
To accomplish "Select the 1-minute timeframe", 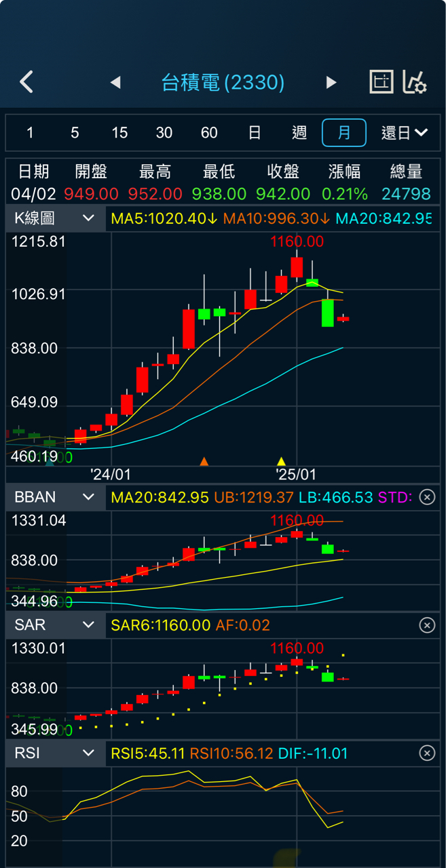I will (x=30, y=133).
